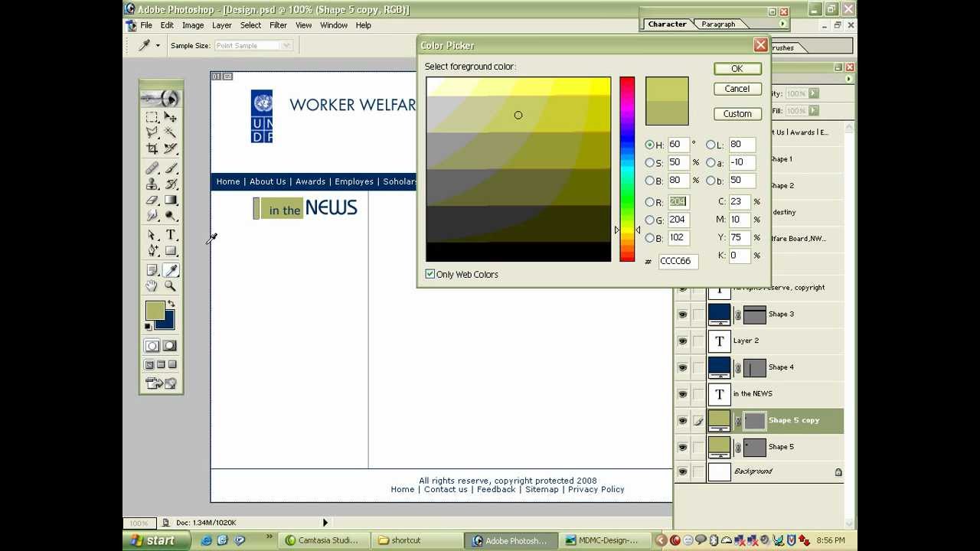980x551 pixels.
Task: Click the Custom button
Action: pos(737,114)
